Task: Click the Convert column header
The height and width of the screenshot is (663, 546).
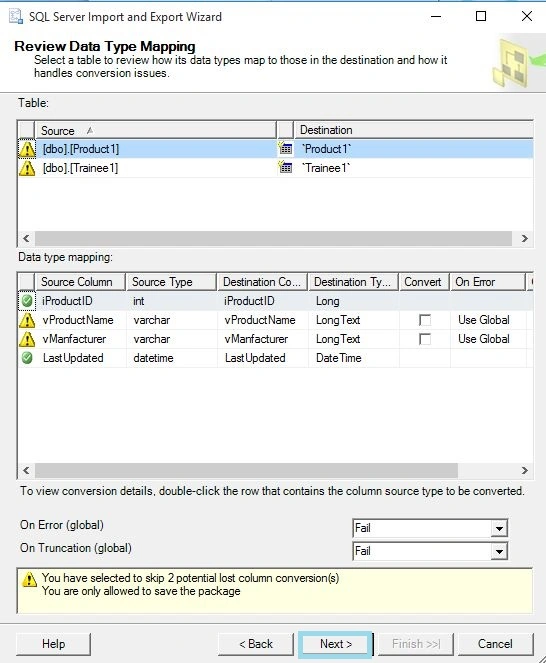Action: click(x=424, y=282)
